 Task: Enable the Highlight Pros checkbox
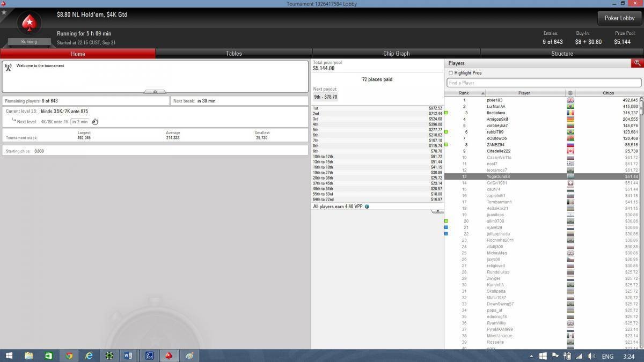451,73
